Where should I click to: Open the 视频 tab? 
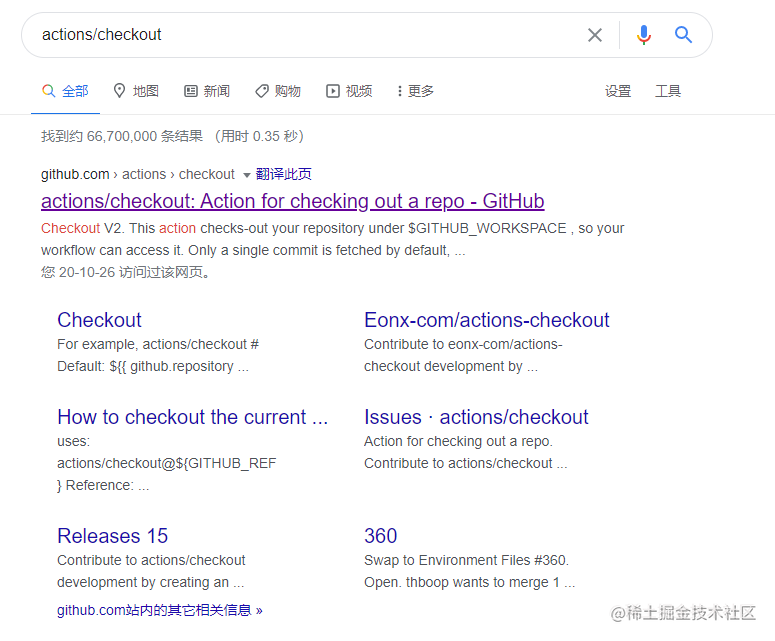point(349,91)
